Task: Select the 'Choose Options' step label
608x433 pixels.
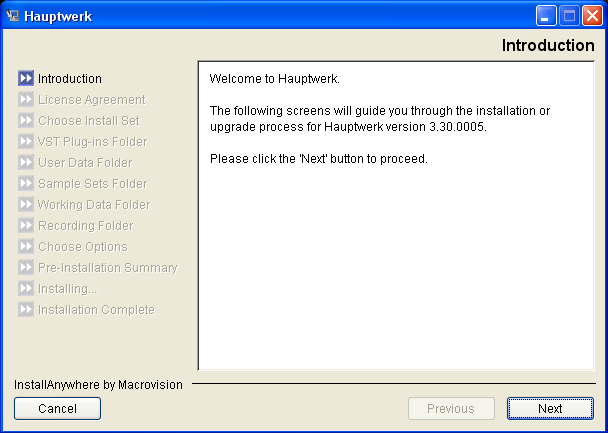Action: pos(83,247)
